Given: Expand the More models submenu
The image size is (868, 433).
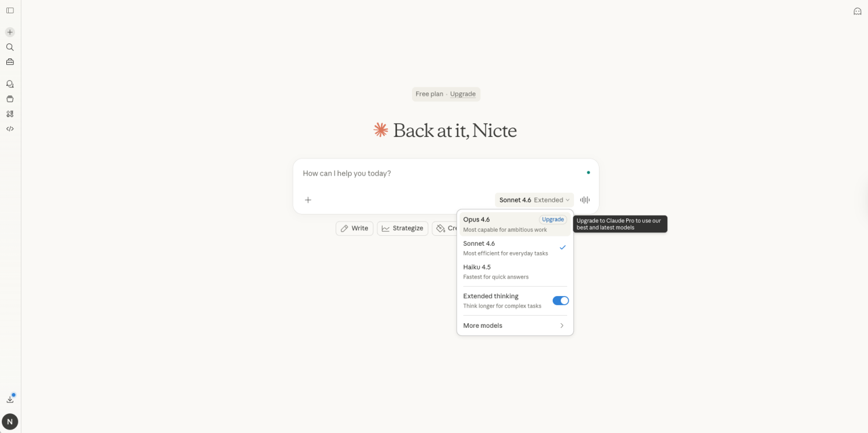Looking at the screenshot, I should tap(515, 325).
